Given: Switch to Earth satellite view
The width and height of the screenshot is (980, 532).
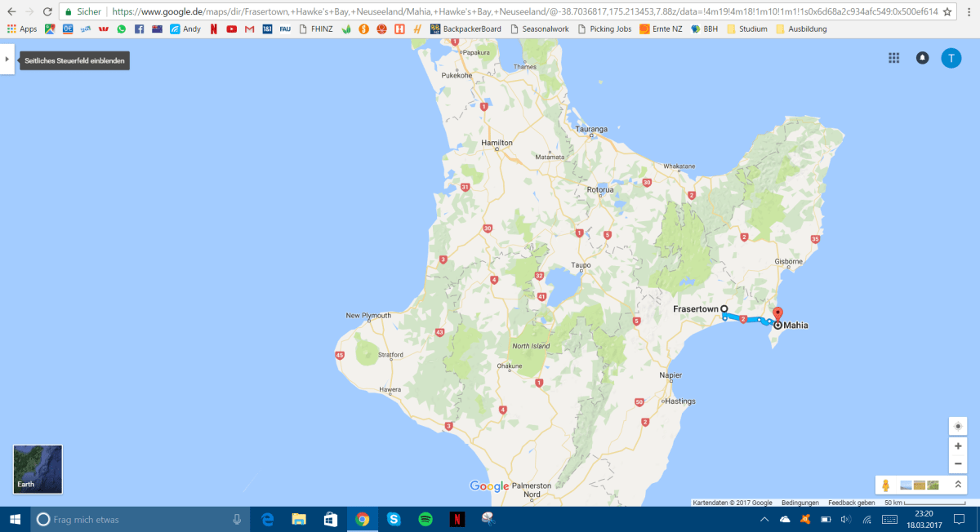Looking at the screenshot, I should point(38,469).
